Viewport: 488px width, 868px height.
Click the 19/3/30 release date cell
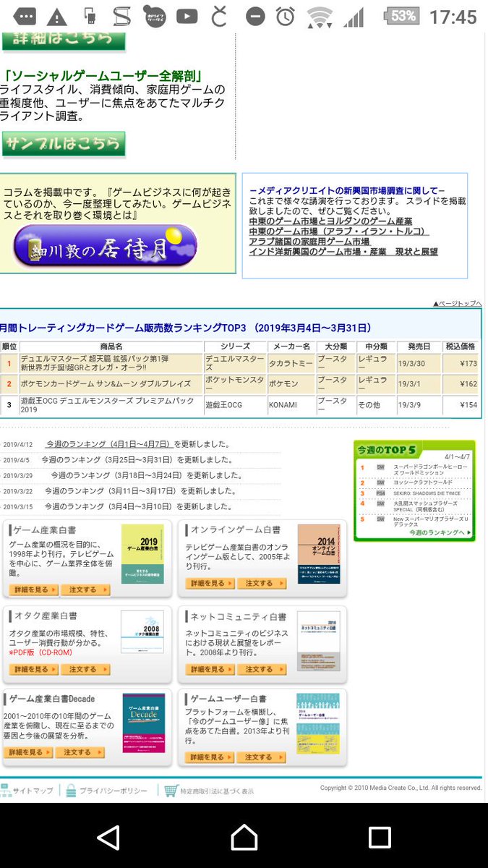point(419,363)
